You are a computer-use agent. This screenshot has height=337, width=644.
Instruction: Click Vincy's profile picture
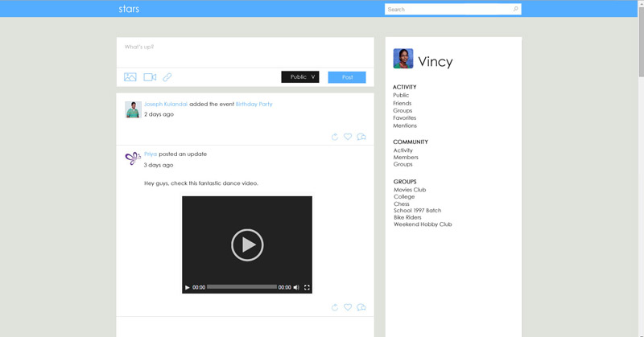[403, 58]
